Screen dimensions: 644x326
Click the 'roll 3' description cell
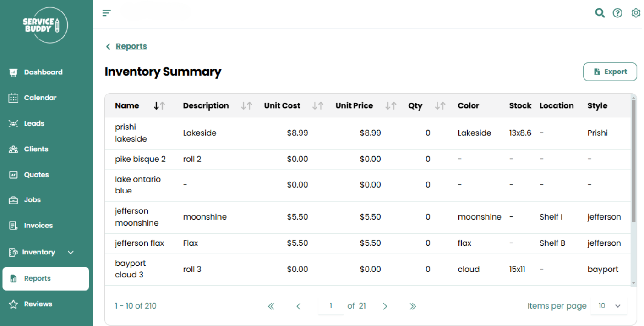point(192,270)
